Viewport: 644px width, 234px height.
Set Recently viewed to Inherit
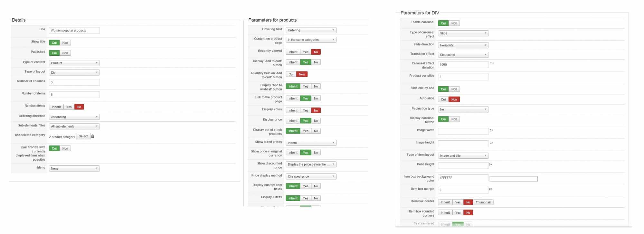(x=293, y=52)
